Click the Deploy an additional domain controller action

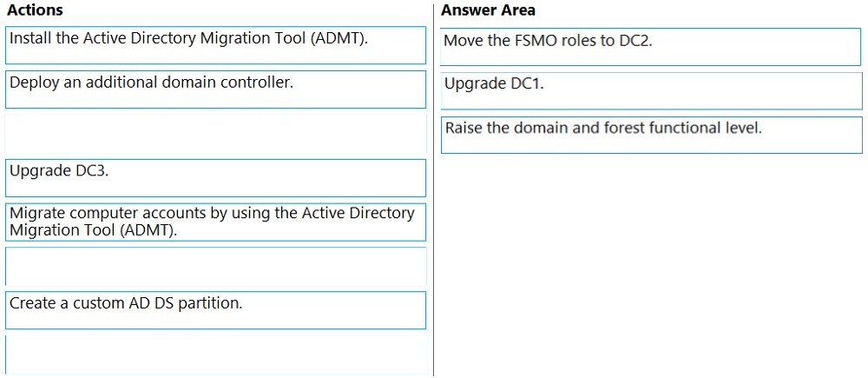click(x=215, y=90)
